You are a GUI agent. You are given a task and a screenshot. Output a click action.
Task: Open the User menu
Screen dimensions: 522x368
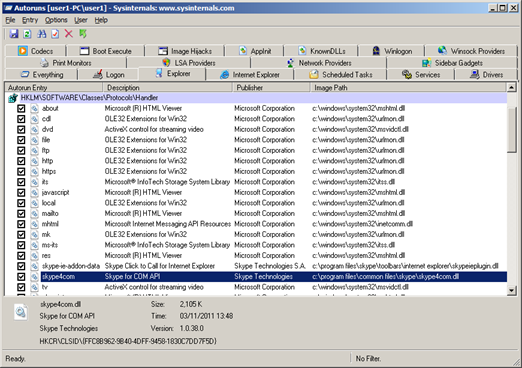coord(81,20)
